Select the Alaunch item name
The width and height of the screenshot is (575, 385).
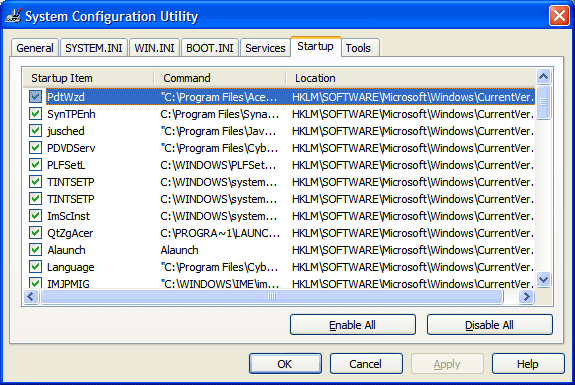pyautogui.click(x=66, y=250)
